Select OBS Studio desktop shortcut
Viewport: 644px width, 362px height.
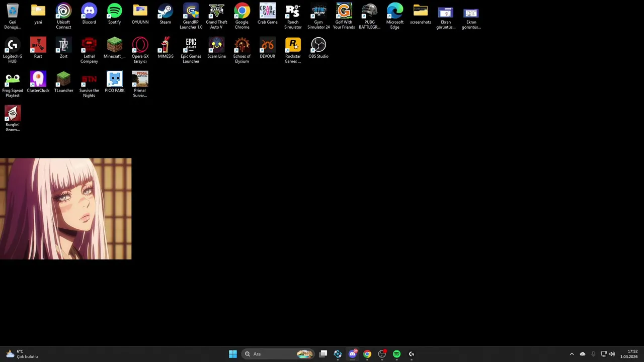318,48
